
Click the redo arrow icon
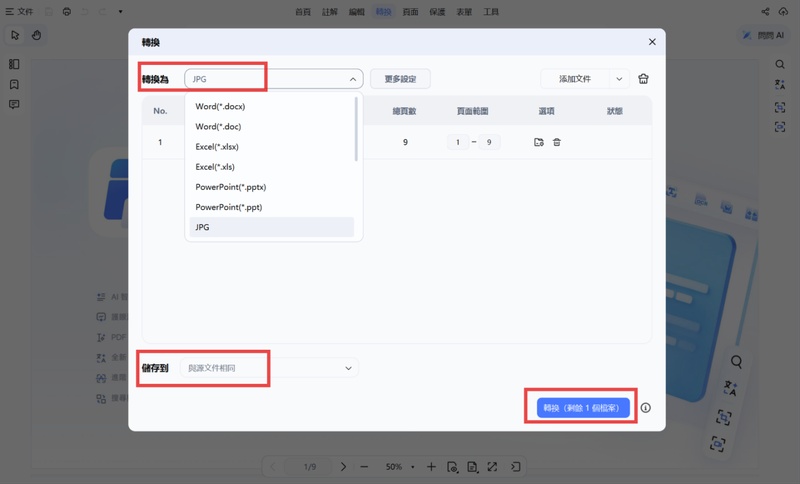click(x=103, y=11)
